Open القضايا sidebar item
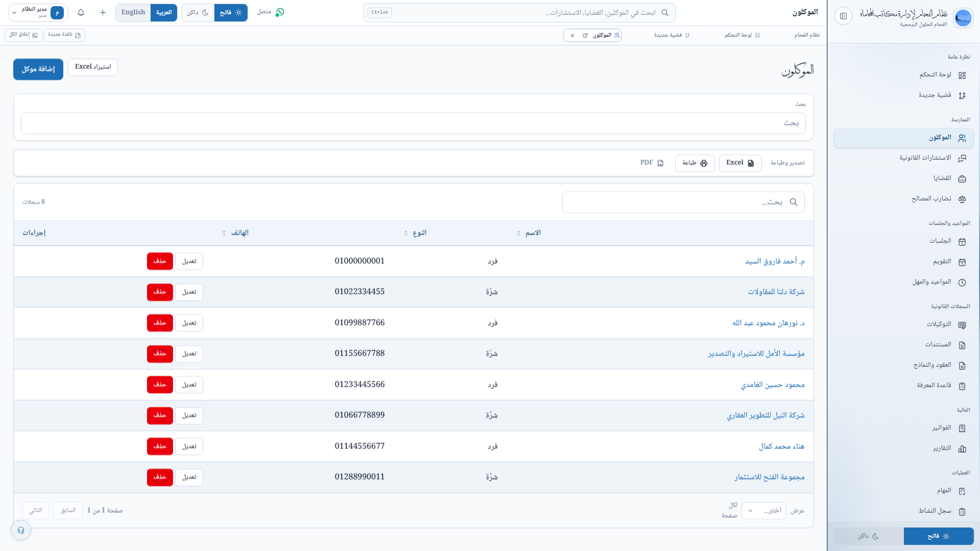 [903, 179]
